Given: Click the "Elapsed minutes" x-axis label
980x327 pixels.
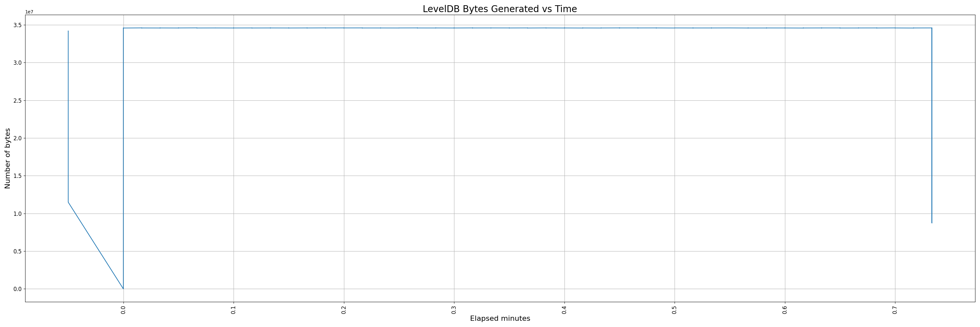Looking at the screenshot, I should (499, 318).
